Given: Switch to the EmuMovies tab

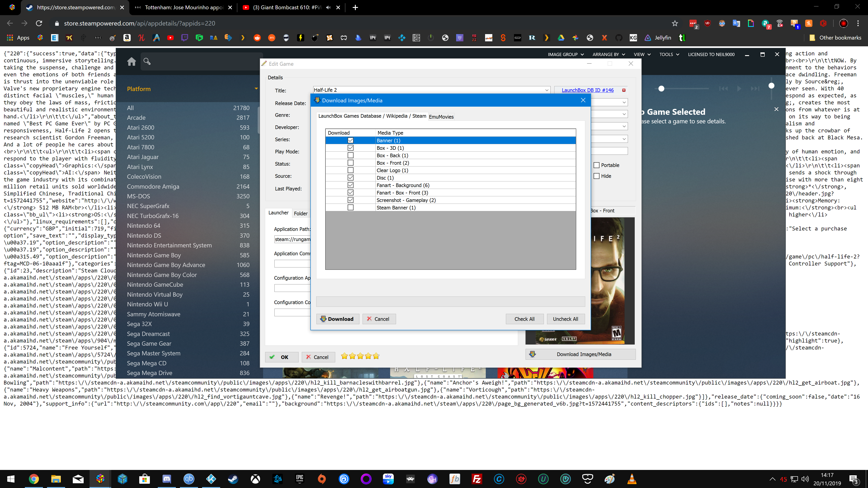Looking at the screenshot, I should [441, 117].
